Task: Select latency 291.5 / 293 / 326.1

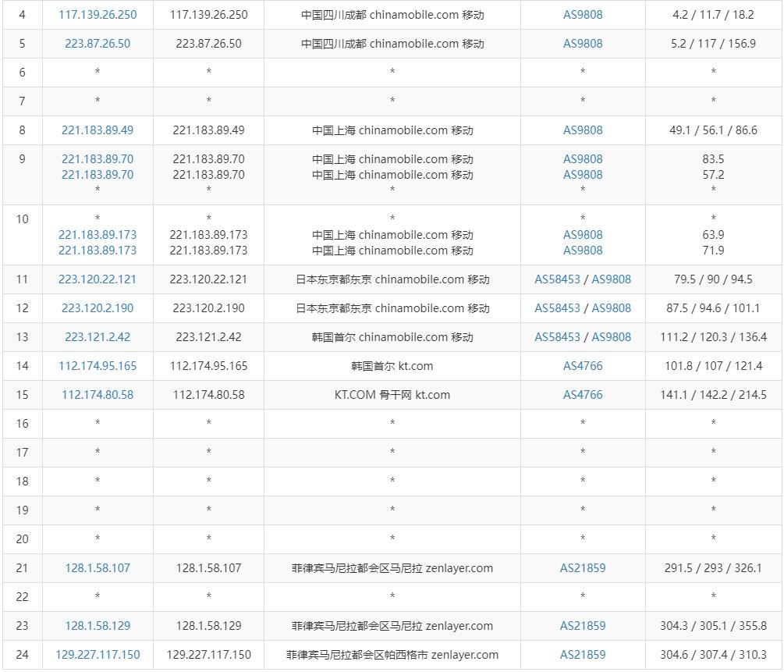Action: point(713,568)
